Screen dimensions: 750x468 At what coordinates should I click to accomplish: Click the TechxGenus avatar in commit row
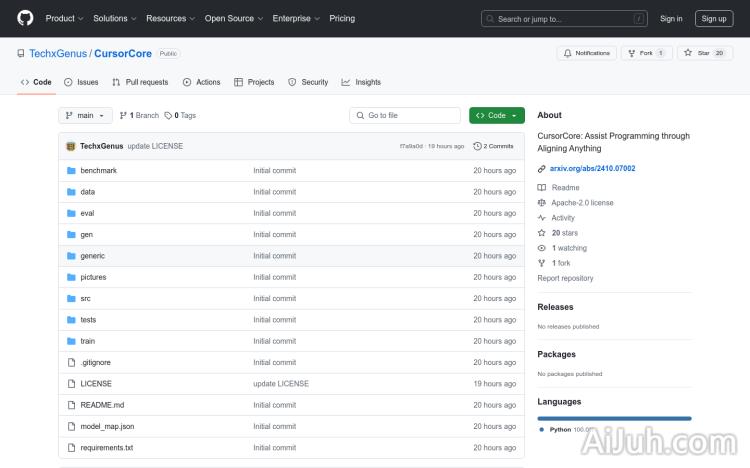tap(71, 146)
